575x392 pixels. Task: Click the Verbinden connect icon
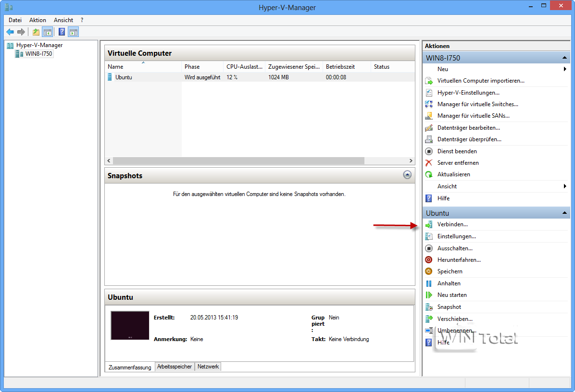[429, 224]
